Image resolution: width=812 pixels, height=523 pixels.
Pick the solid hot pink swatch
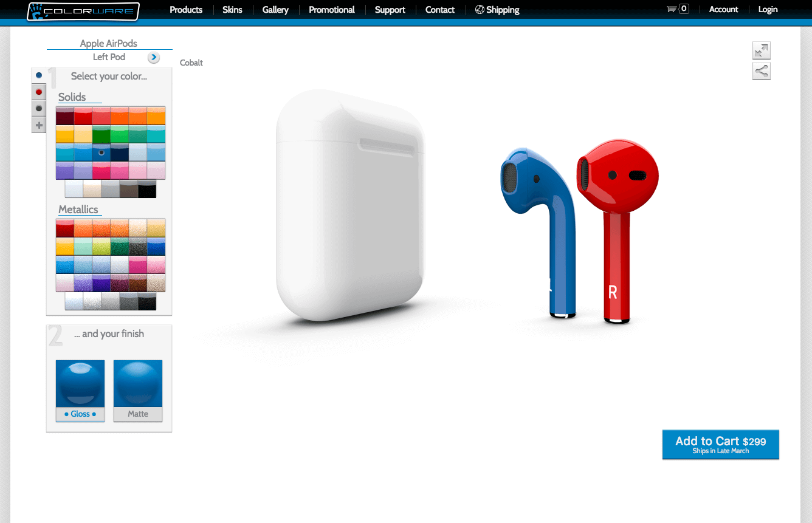click(101, 171)
